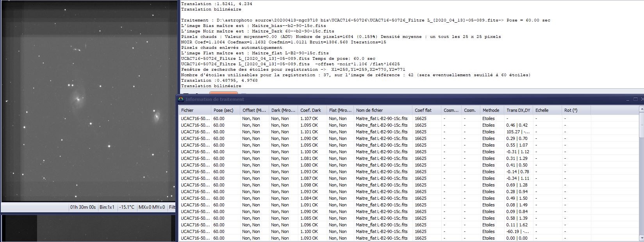
Task: Click the Coef. Dark column header
Action: click(312, 110)
